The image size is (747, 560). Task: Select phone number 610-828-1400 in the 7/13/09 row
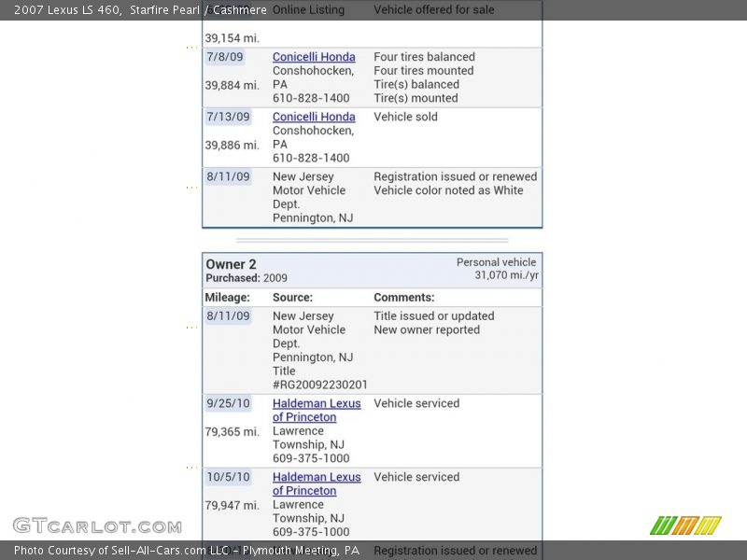(311, 158)
